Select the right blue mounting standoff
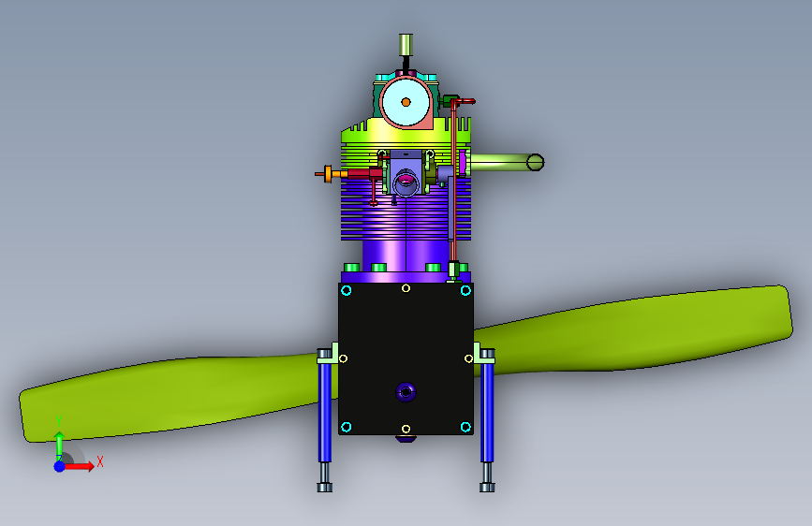Screen dimensions: 812x526 point(487,413)
